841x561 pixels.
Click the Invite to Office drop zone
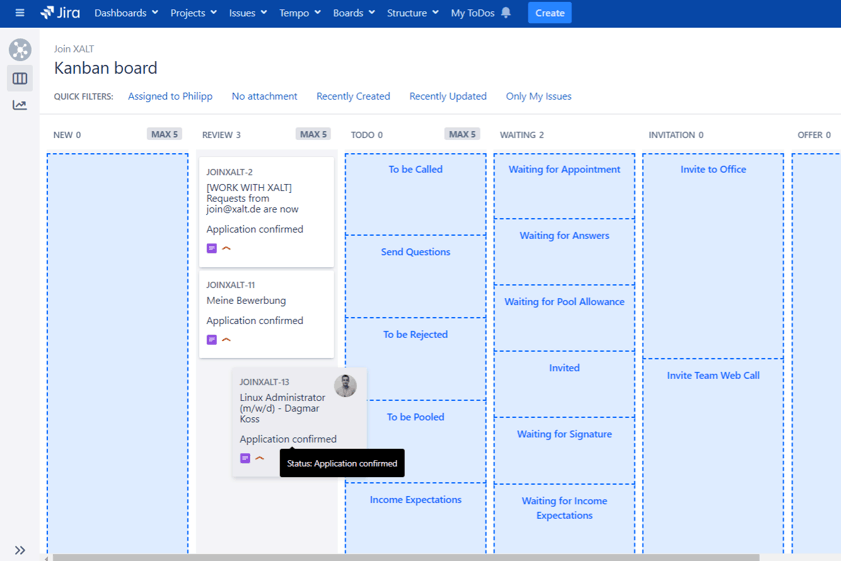(x=713, y=256)
